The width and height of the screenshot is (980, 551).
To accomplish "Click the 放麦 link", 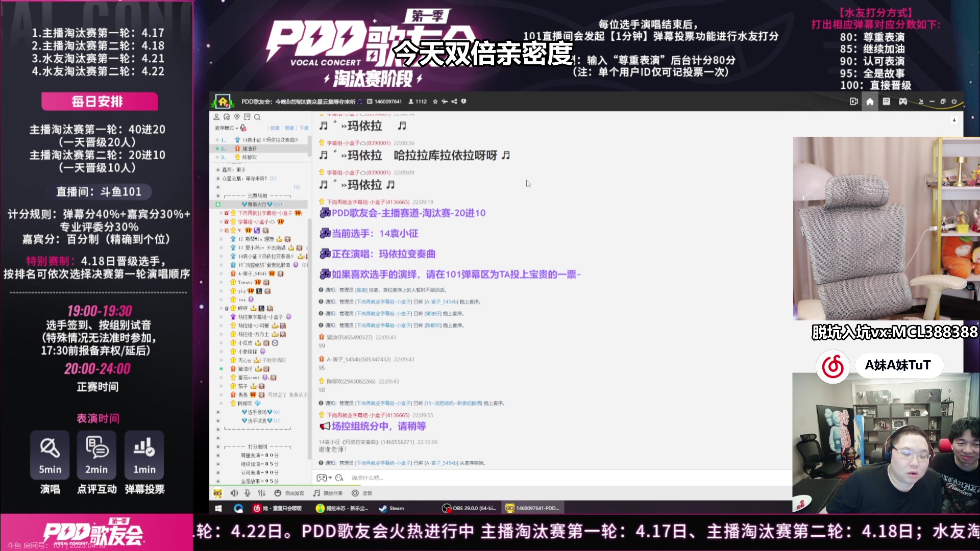I will (x=275, y=128).
